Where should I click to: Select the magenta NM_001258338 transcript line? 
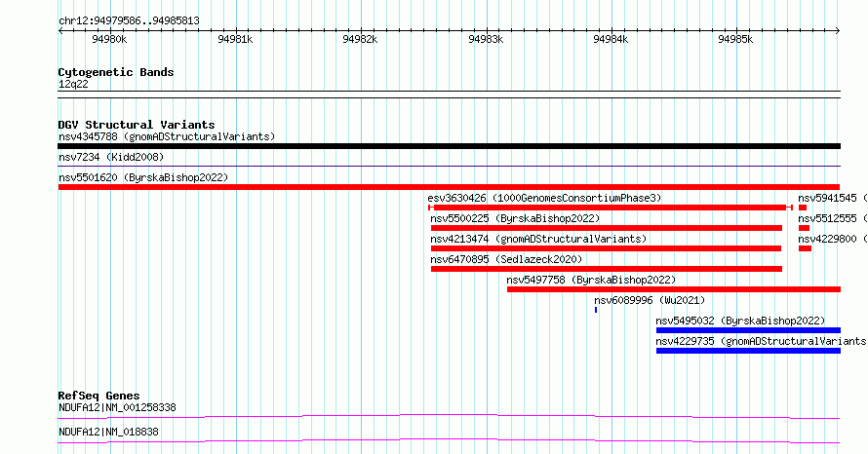coord(449,416)
